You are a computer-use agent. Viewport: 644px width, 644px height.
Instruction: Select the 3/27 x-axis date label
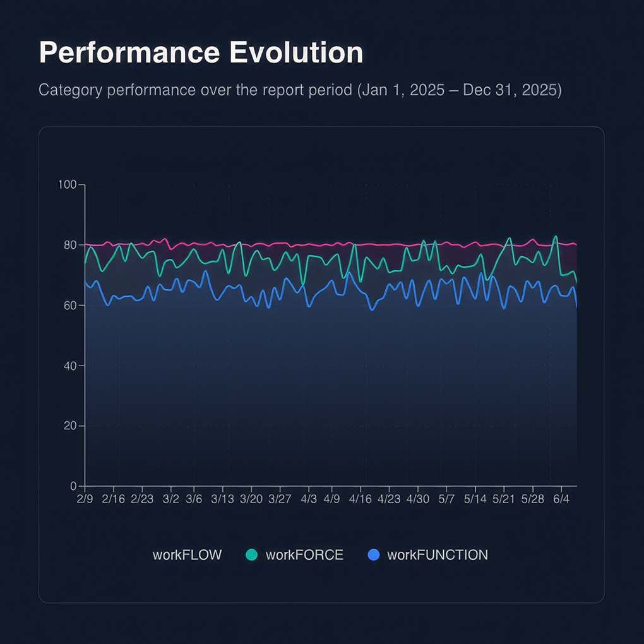pyautogui.click(x=280, y=499)
